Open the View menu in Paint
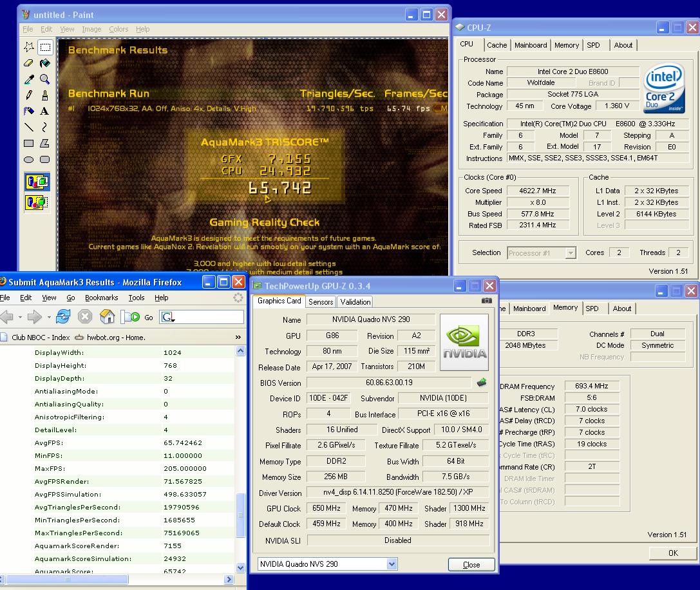700x590 pixels. pos(67,29)
